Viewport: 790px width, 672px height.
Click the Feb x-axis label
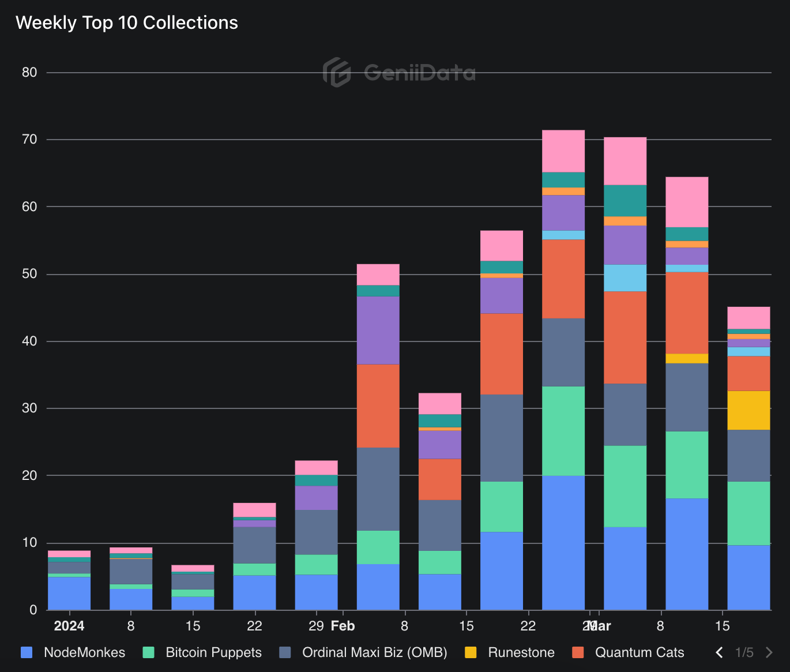343,626
